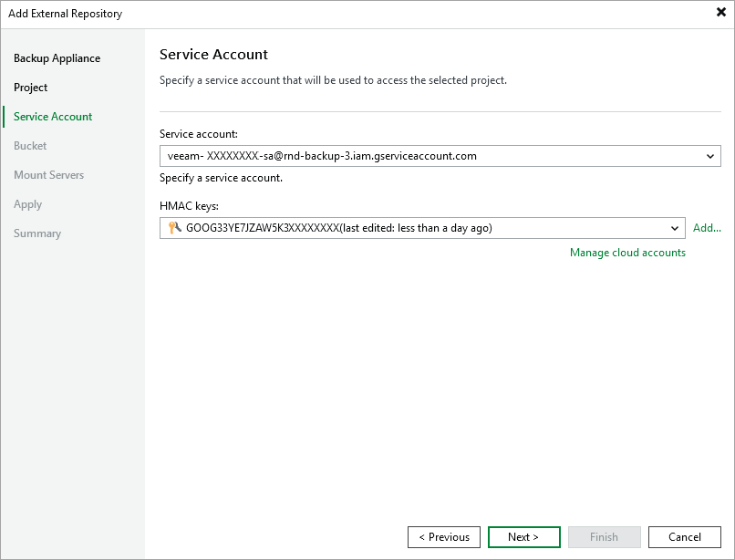Go to the Backup Appliance step
Image resolution: width=735 pixels, height=560 pixels.
click(57, 58)
